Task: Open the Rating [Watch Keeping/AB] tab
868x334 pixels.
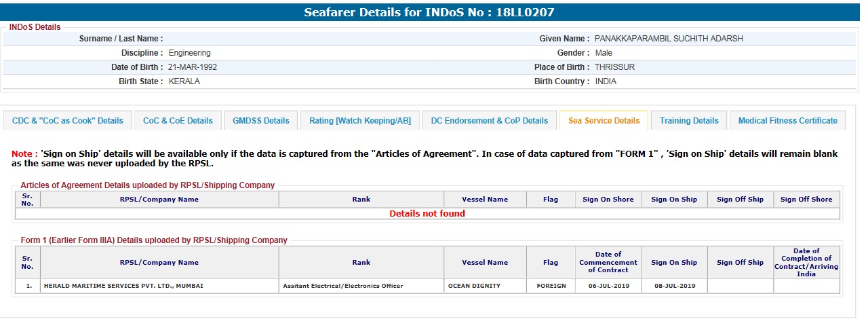Action: pyautogui.click(x=360, y=121)
